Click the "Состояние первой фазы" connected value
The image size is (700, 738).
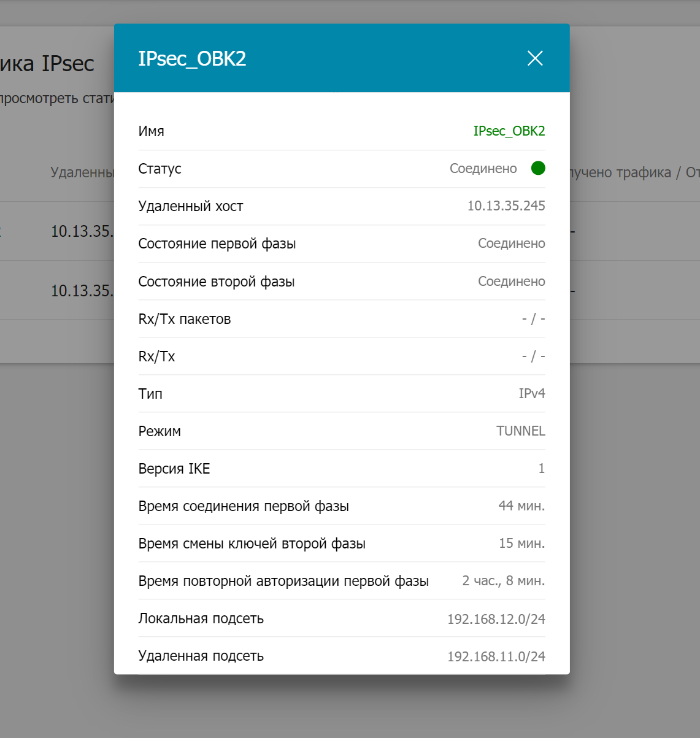coord(511,244)
